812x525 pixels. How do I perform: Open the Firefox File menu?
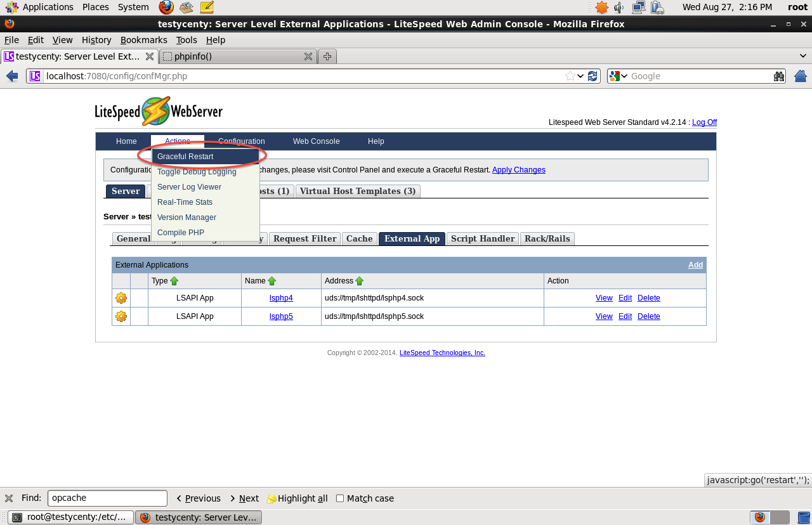point(11,40)
